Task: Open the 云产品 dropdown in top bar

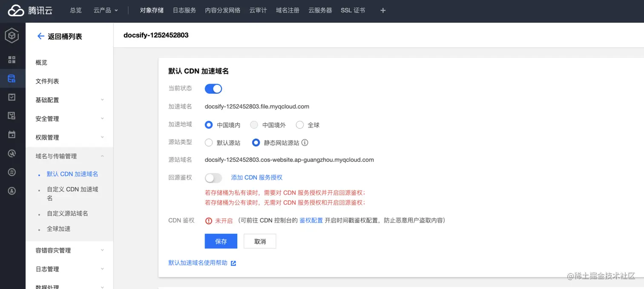Action: pos(106,10)
